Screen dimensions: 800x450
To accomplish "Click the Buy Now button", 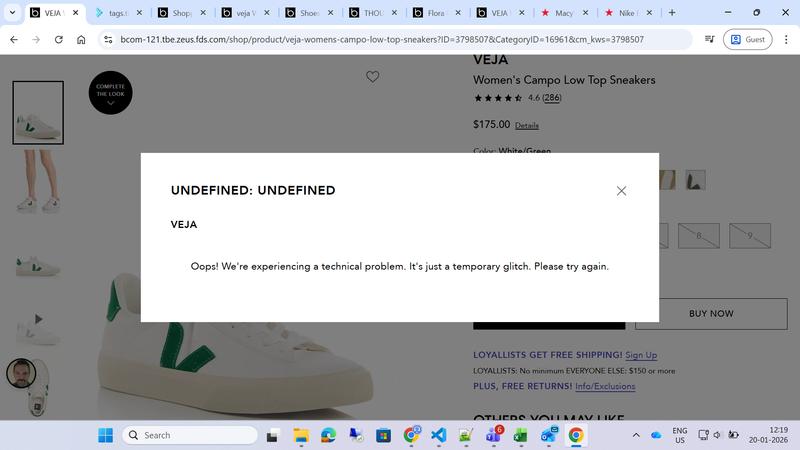I will point(711,314).
